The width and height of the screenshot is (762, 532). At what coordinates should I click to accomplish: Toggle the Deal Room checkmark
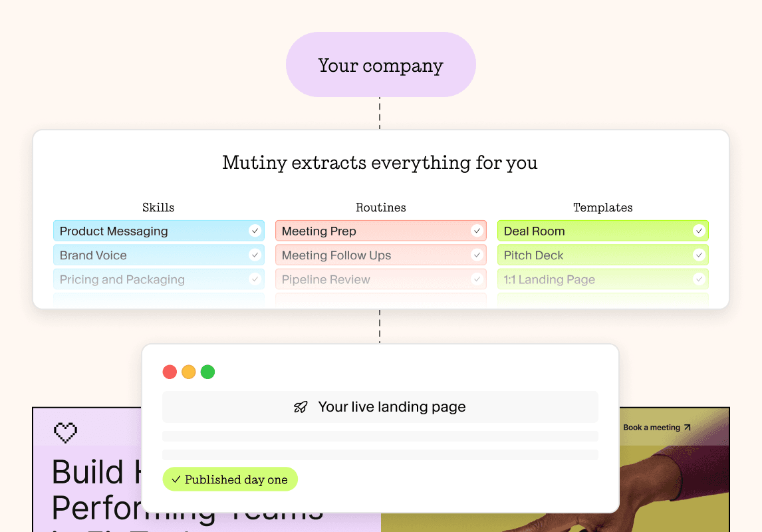[x=699, y=231]
